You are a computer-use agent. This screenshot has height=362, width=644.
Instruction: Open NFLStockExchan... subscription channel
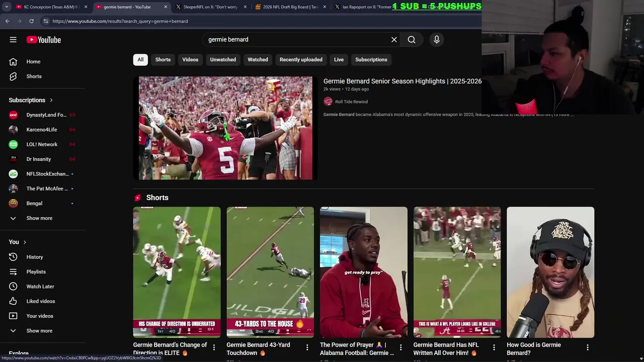pyautogui.click(x=43, y=174)
